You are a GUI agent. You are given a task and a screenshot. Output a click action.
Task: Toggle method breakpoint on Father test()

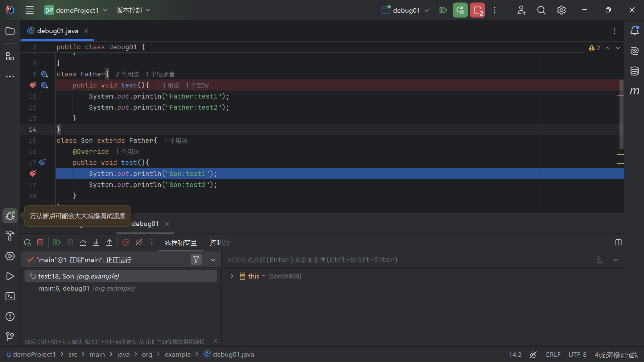pyautogui.click(x=33, y=85)
